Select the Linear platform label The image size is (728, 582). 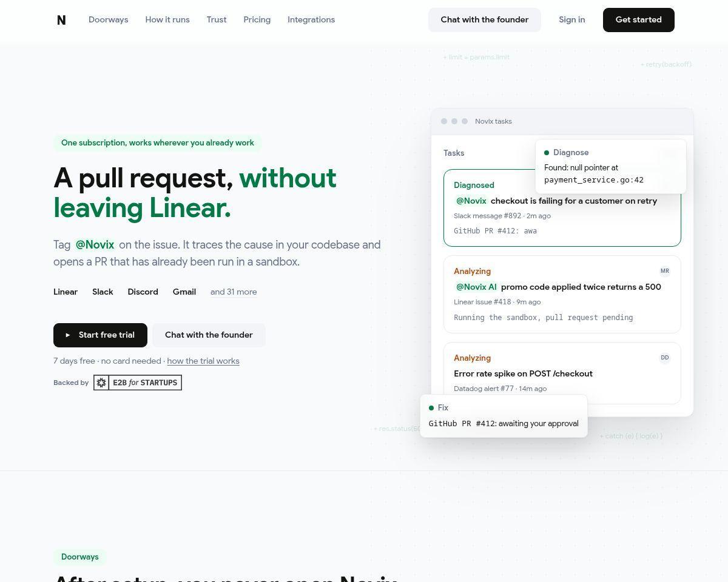coord(66,292)
